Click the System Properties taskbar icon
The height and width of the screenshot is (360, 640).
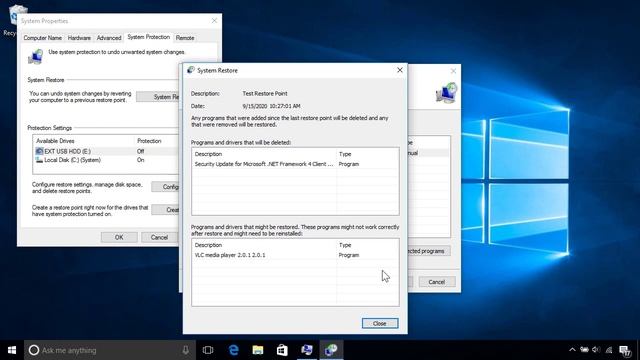click(x=307, y=350)
